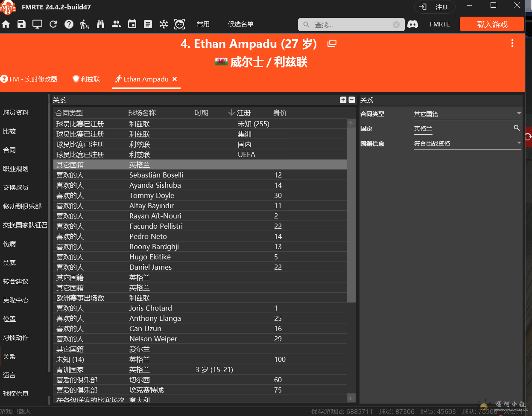Open the contract type dropdown
This screenshot has width=532, height=416.
[x=468, y=114]
